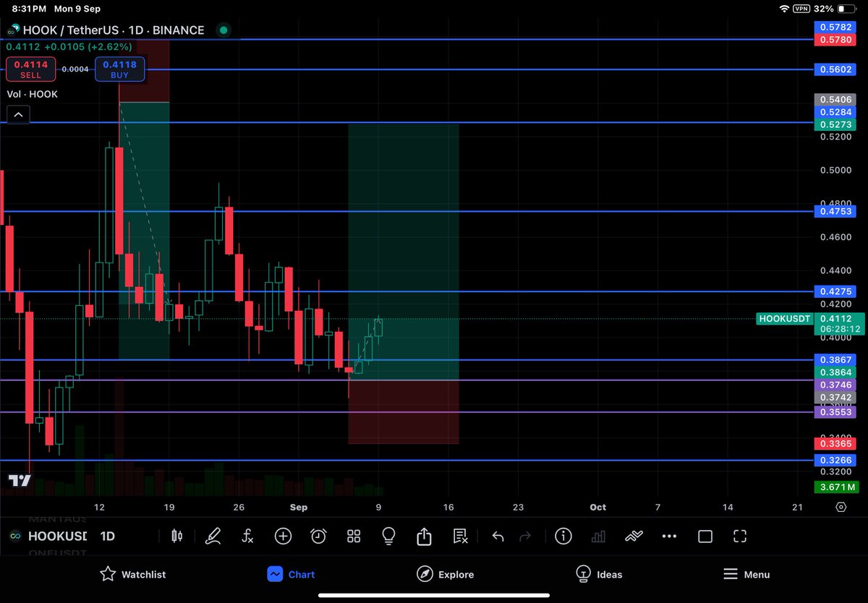Tap the Wi-Fi icon in status bar
The width and height of the screenshot is (868, 603).
(x=785, y=9)
